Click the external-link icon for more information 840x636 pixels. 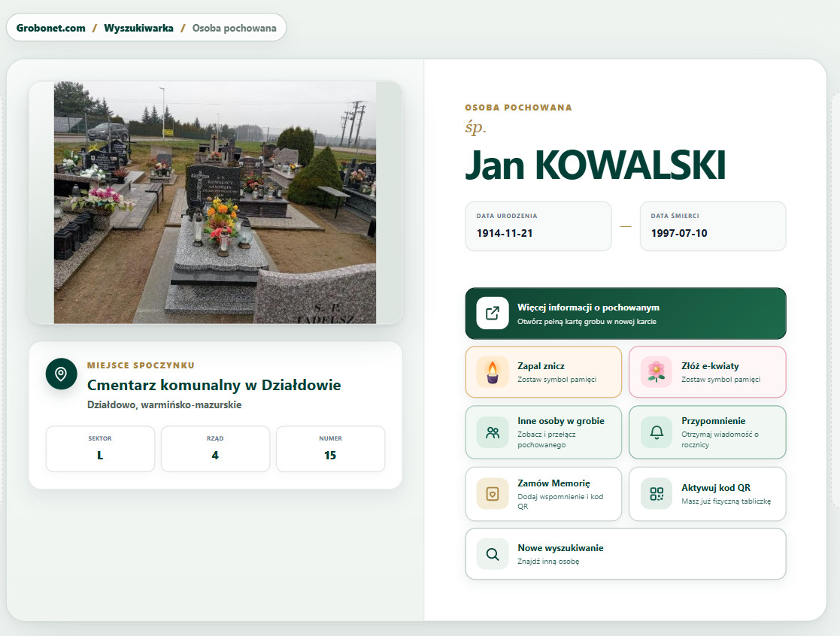click(x=493, y=313)
